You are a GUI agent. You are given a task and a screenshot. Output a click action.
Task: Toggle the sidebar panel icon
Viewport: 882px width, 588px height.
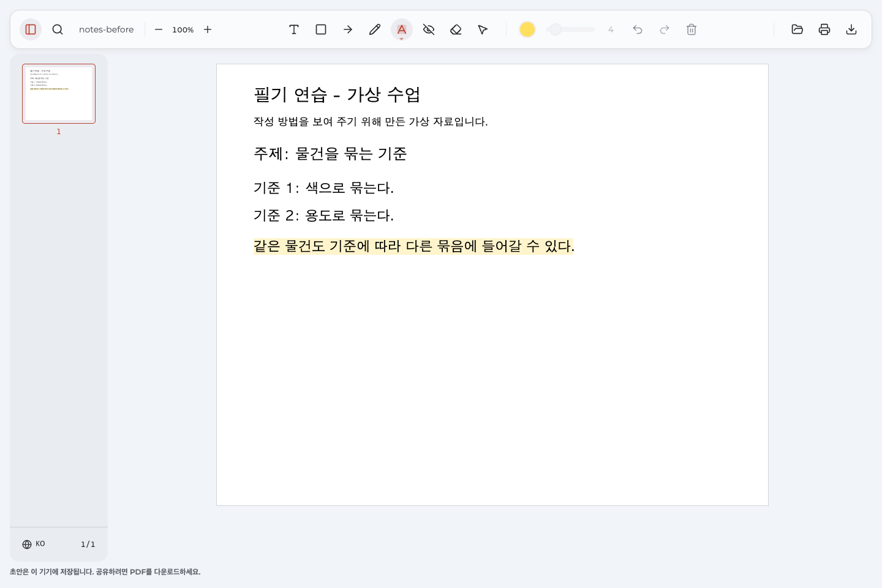(31, 29)
